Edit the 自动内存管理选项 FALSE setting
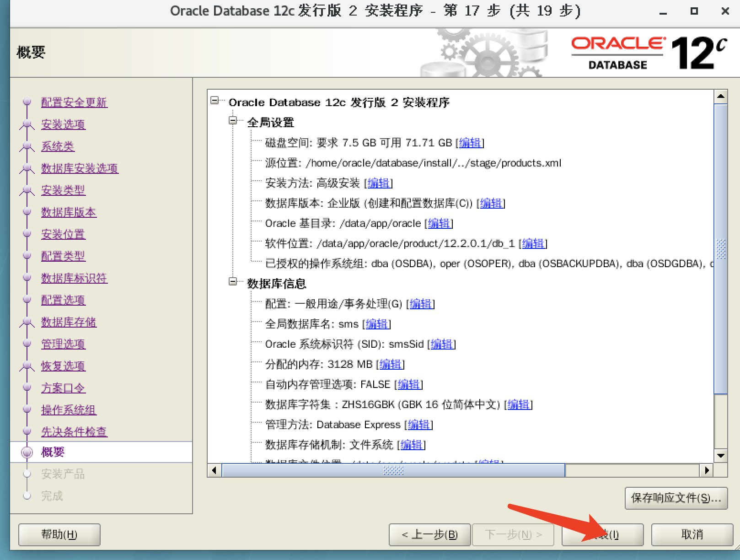The height and width of the screenshot is (560, 740). tap(408, 384)
